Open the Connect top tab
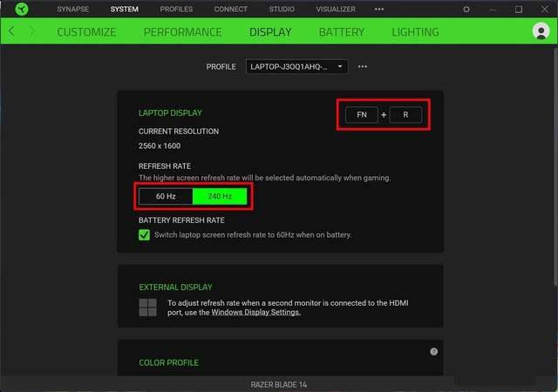This screenshot has width=558, height=392. (x=230, y=10)
